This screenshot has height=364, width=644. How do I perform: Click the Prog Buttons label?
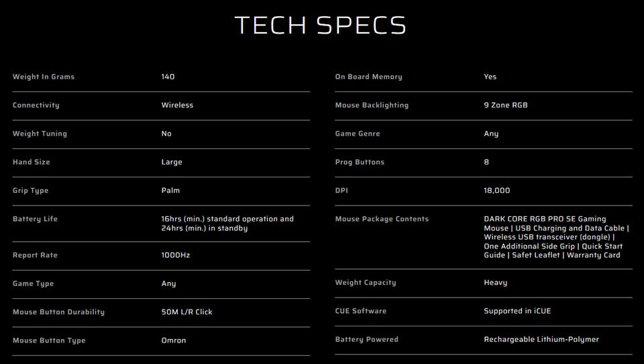pos(360,162)
